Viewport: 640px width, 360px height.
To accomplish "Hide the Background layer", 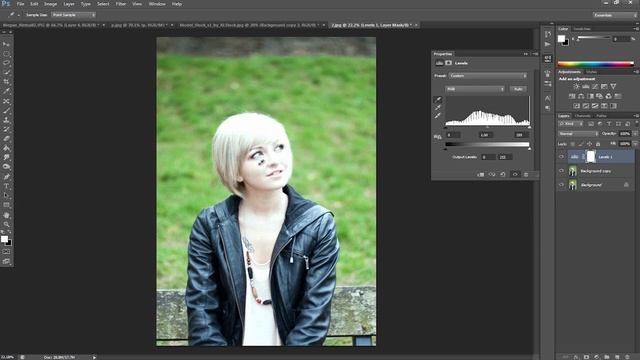I will pyautogui.click(x=561, y=185).
